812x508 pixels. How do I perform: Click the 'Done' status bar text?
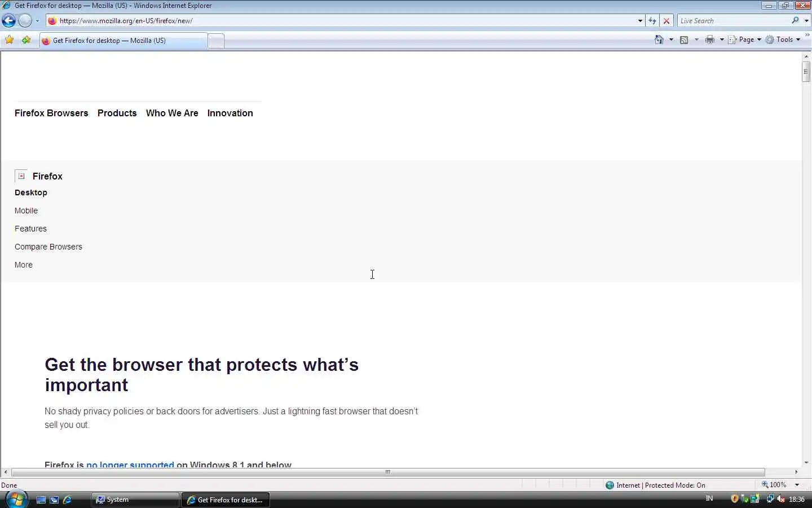pyautogui.click(x=9, y=485)
